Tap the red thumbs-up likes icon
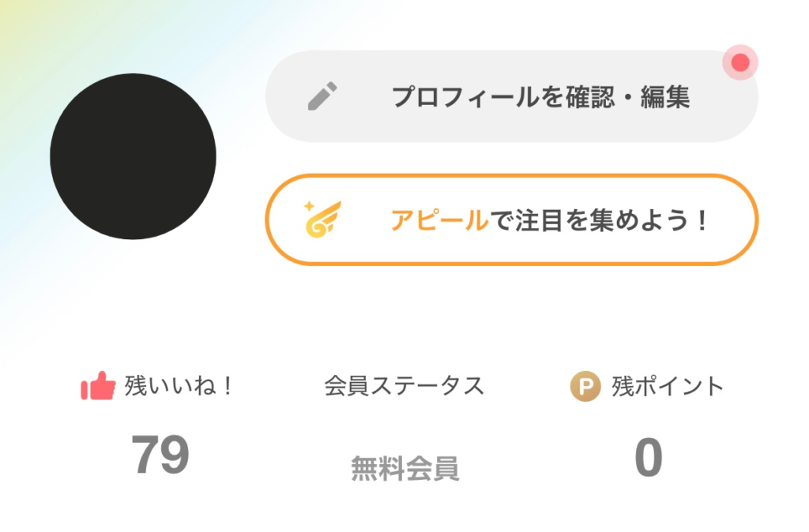 98,386
